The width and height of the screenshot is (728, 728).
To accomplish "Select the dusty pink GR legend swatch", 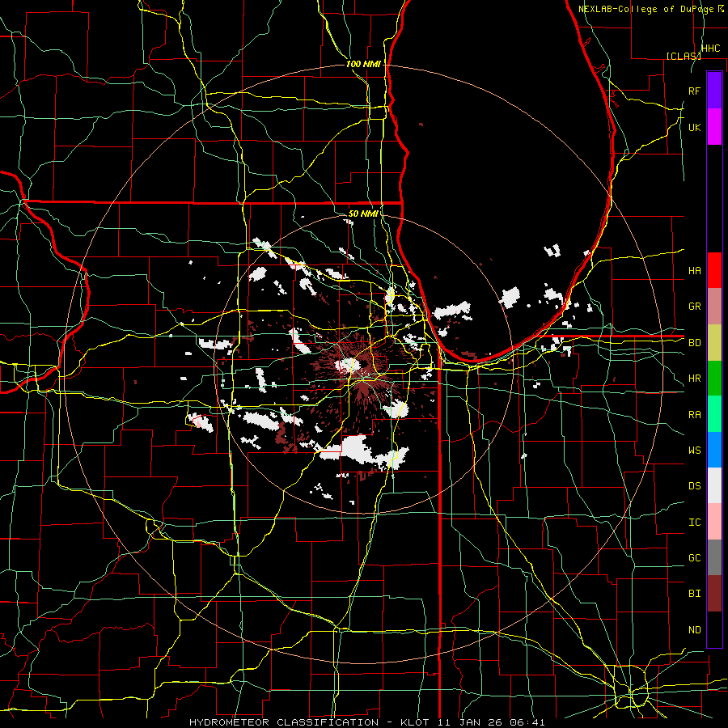I will coord(714,306).
